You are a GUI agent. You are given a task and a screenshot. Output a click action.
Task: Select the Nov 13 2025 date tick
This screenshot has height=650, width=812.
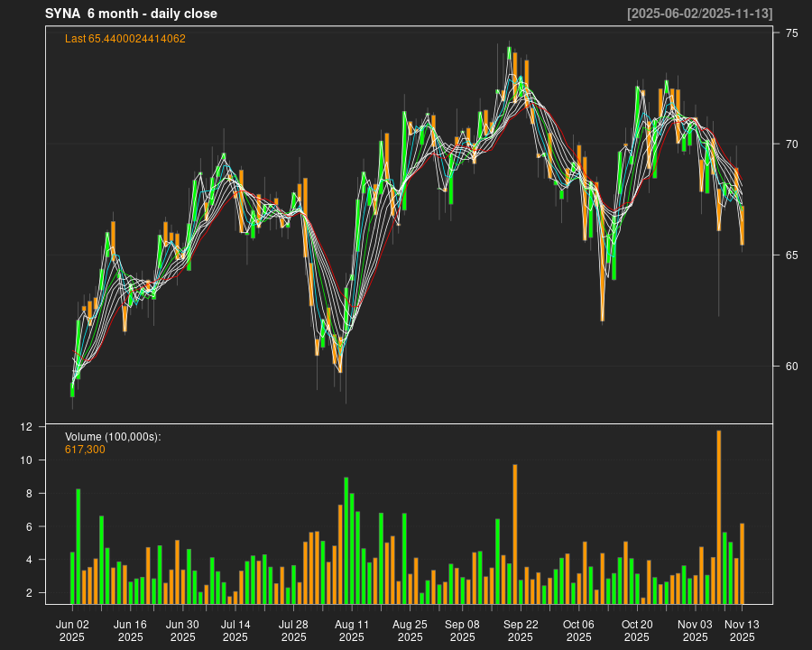pyautogui.click(x=742, y=630)
